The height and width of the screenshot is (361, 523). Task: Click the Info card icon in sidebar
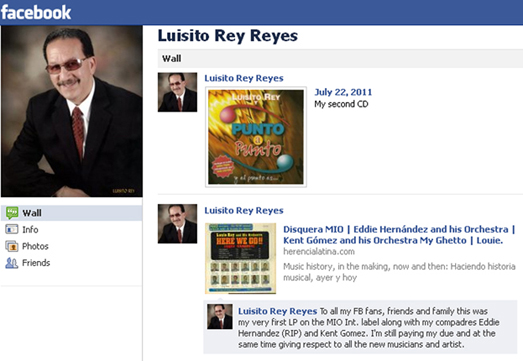point(11,229)
